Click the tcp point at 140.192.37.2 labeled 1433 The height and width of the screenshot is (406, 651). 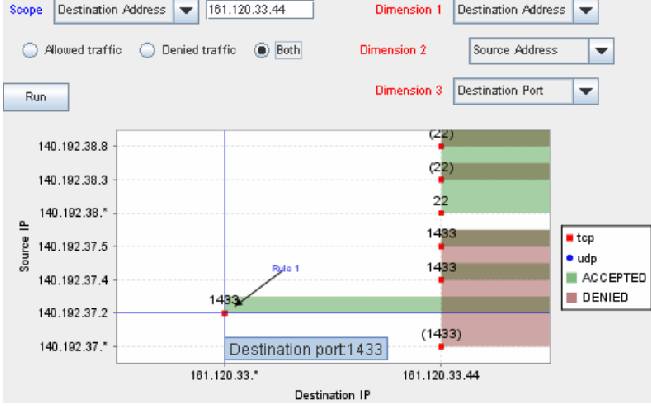pos(224,313)
